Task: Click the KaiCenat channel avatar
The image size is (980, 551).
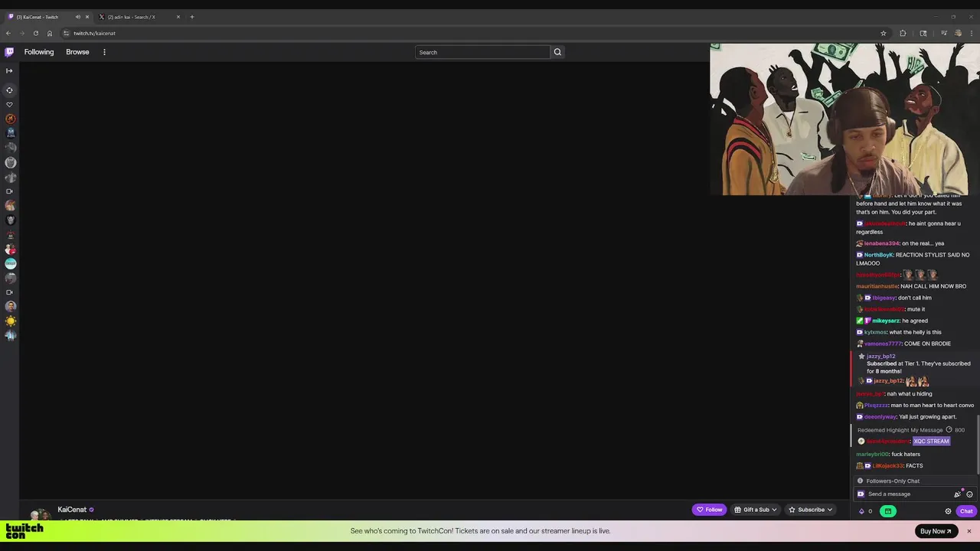Action: [x=40, y=514]
